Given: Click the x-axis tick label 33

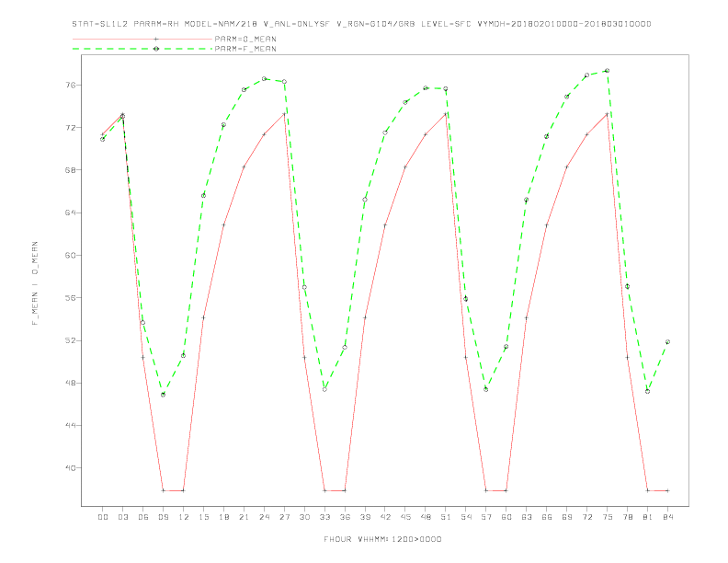Looking at the screenshot, I should click(x=324, y=517).
